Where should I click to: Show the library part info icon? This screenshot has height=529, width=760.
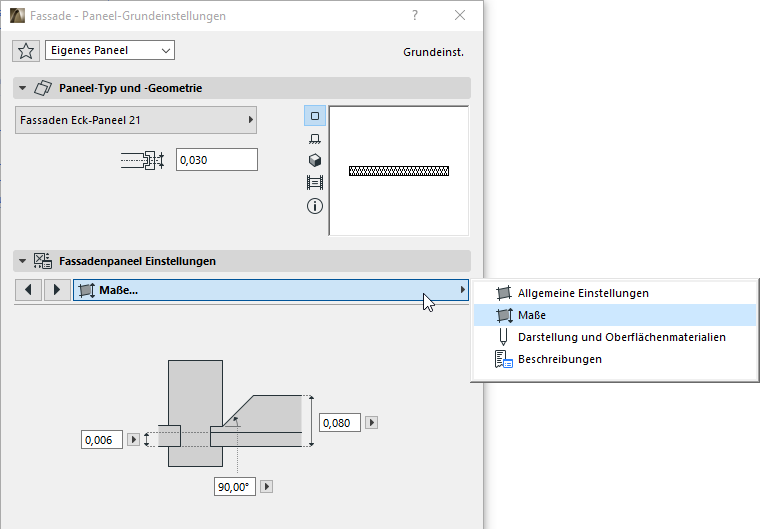[315, 206]
